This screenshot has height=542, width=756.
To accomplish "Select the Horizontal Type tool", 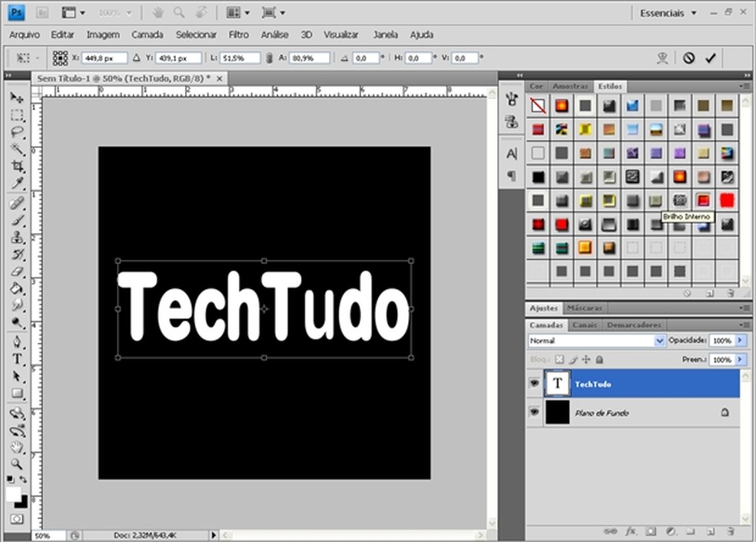I will (x=17, y=359).
